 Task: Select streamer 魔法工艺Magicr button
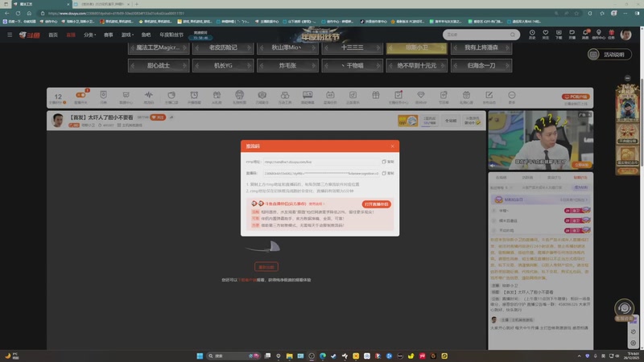coord(159,47)
